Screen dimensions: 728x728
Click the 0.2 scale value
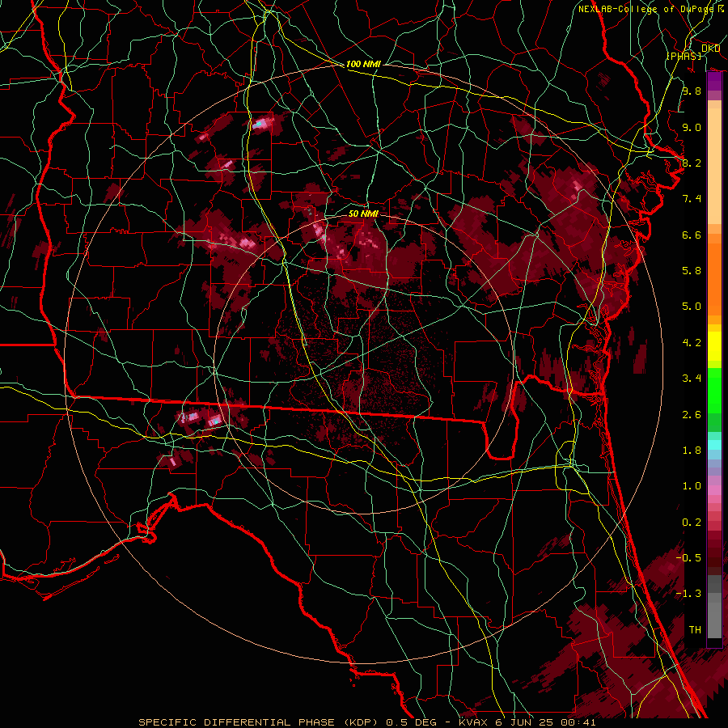pyautogui.click(x=692, y=523)
